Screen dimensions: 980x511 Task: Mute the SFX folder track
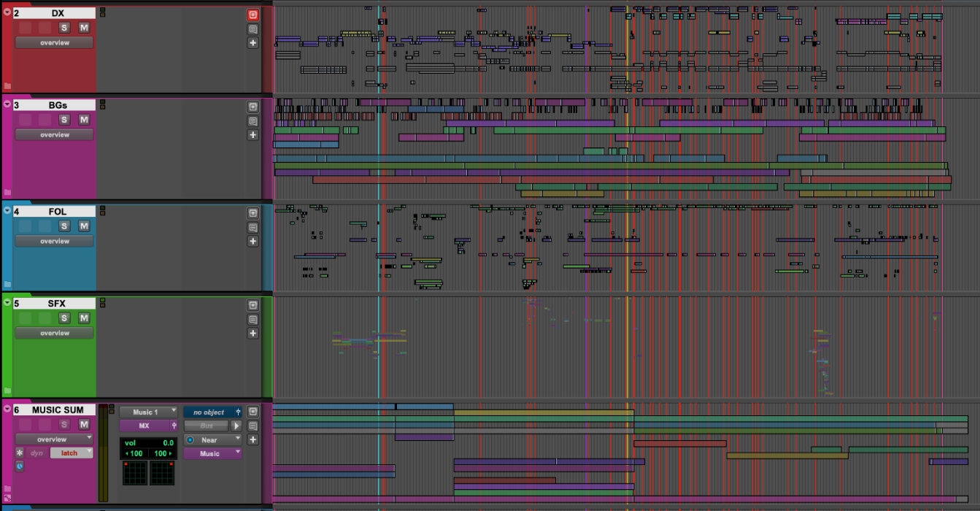pyautogui.click(x=84, y=318)
